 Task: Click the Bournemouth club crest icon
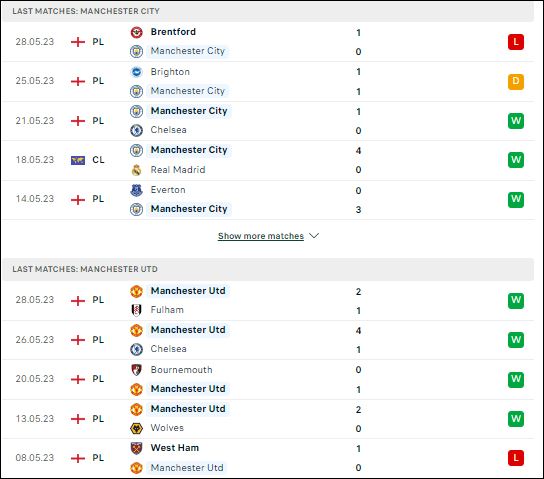click(136, 370)
